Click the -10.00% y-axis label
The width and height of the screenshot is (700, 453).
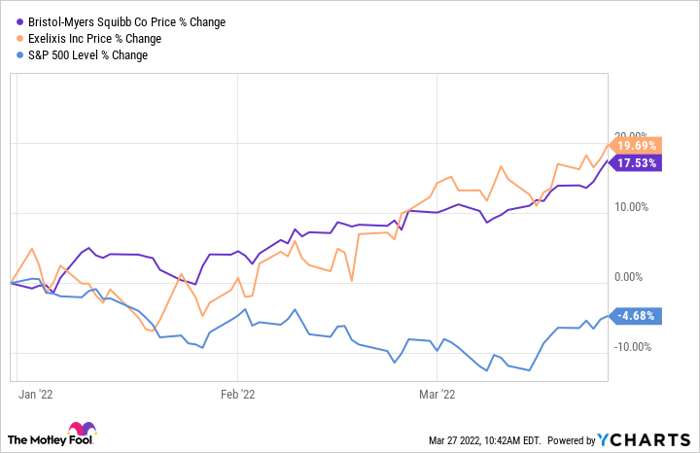point(627,348)
